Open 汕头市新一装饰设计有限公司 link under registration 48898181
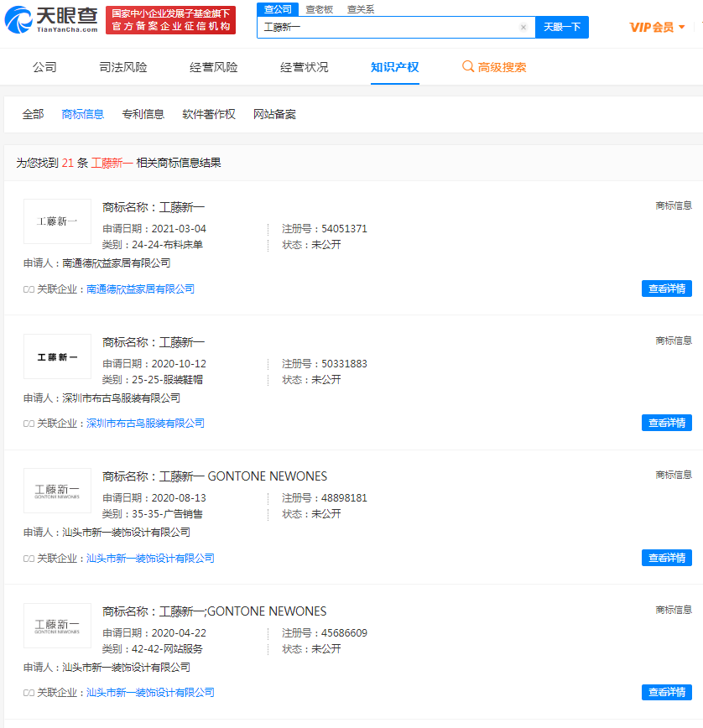The height and width of the screenshot is (728, 703). click(x=150, y=558)
